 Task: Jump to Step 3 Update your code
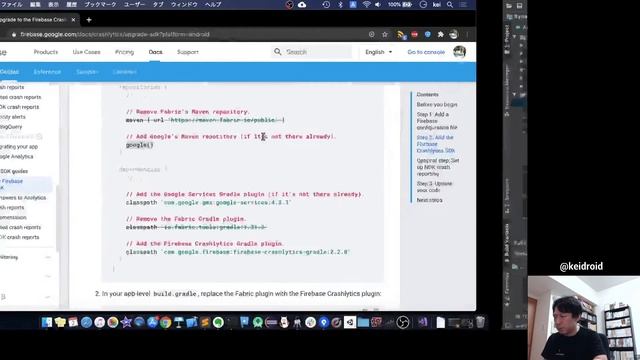[x=434, y=187]
